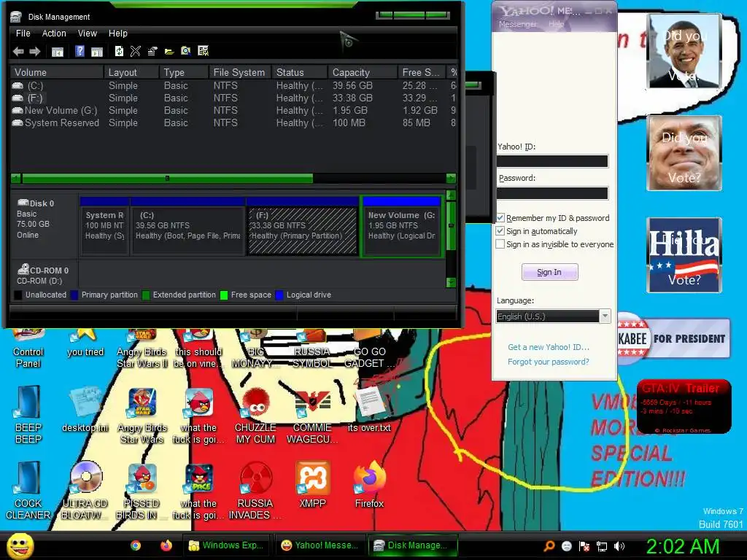Click right arrow of the volume list scrollbar
This screenshot has width=747, height=560.
(451, 179)
